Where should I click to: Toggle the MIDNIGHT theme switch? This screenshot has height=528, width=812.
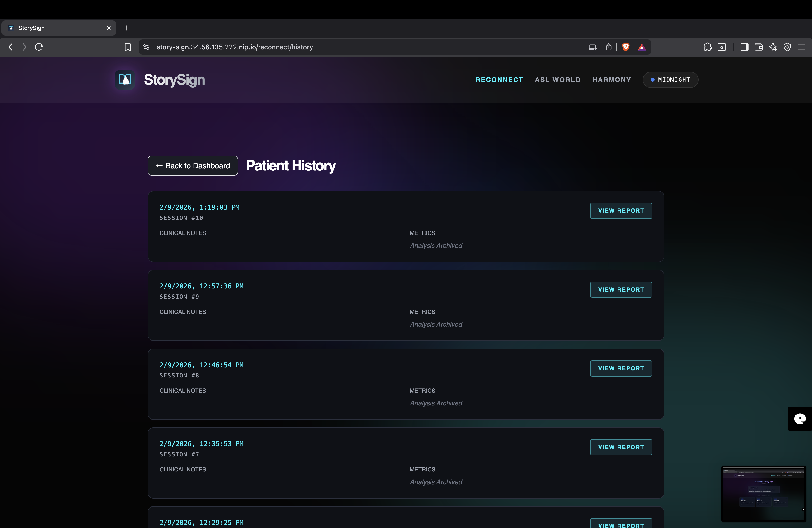pyautogui.click(x=670, y=80)
